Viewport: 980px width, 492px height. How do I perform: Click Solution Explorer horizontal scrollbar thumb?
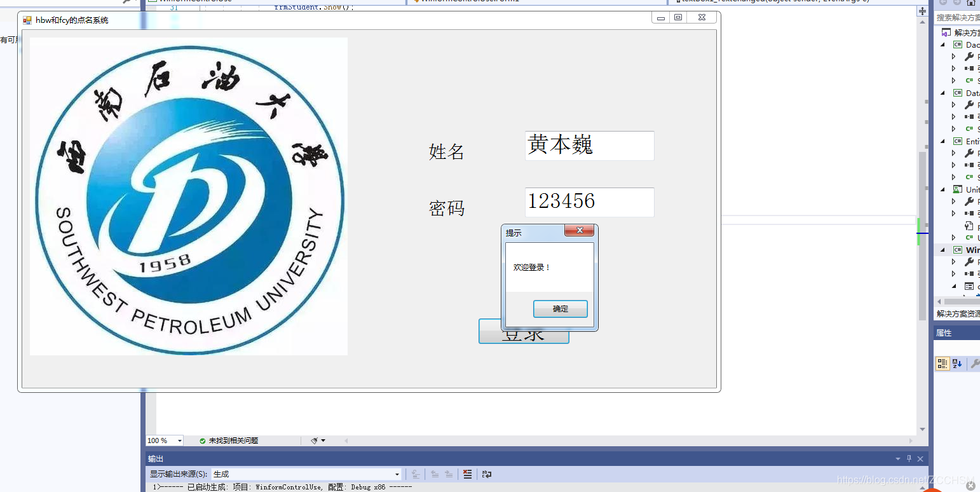pos(962,301)
